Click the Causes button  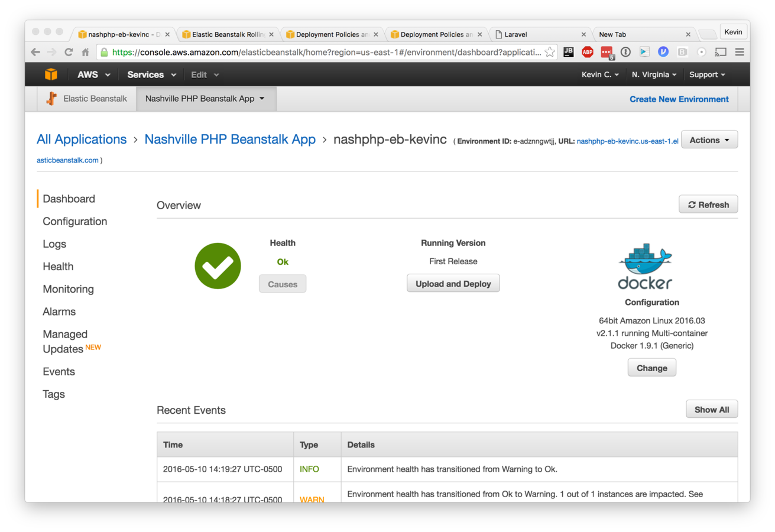pyautogui.click(x=283, y=284)
